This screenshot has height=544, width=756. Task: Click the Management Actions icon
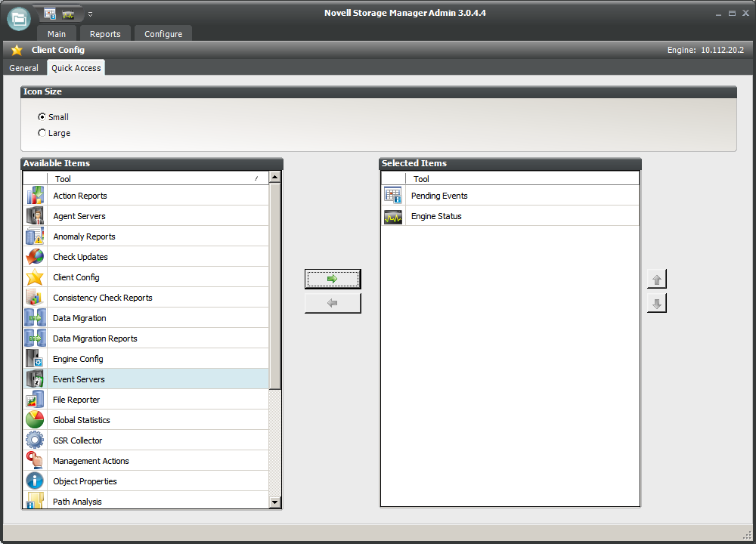click(36, 461)
